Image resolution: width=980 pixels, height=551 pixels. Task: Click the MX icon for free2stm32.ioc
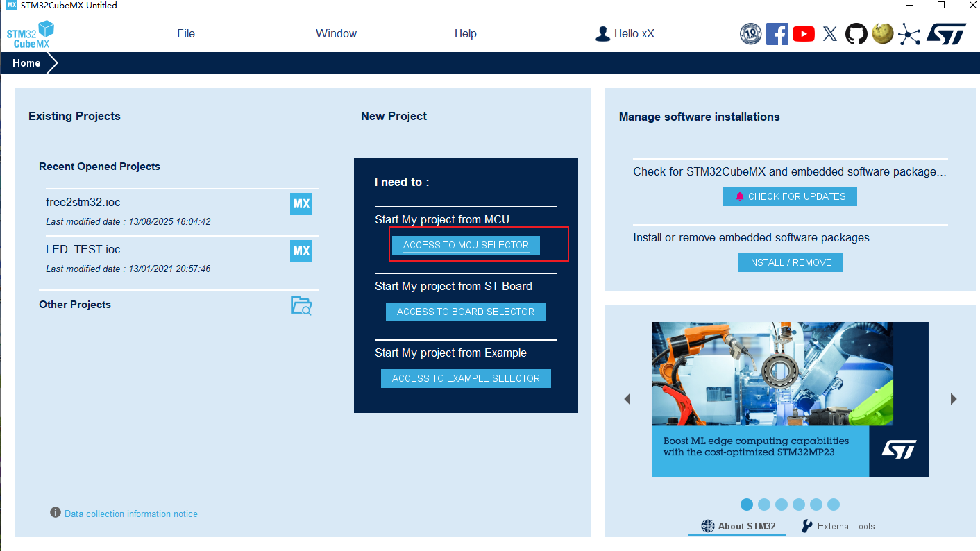301,204
